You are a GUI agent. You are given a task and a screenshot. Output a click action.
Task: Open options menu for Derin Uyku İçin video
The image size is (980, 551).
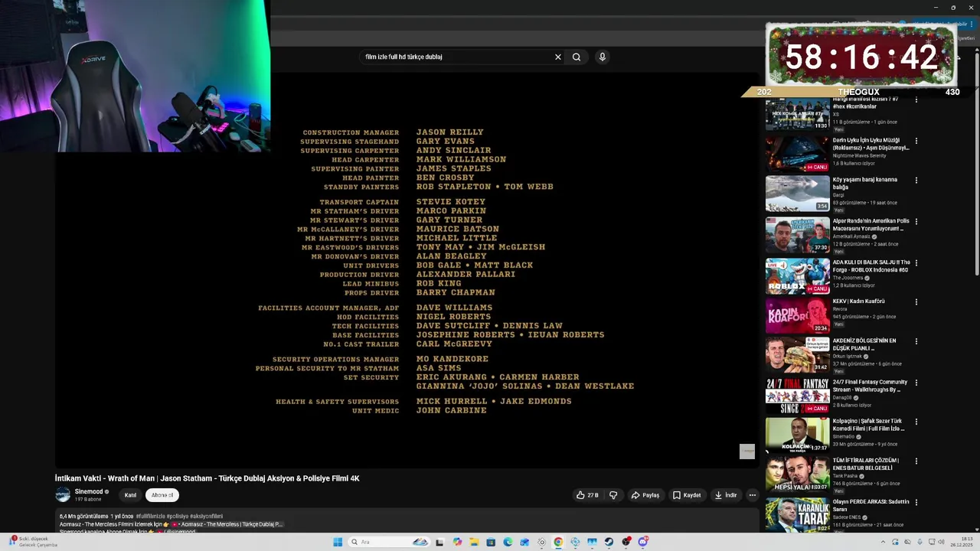click(x=916, y=141)
